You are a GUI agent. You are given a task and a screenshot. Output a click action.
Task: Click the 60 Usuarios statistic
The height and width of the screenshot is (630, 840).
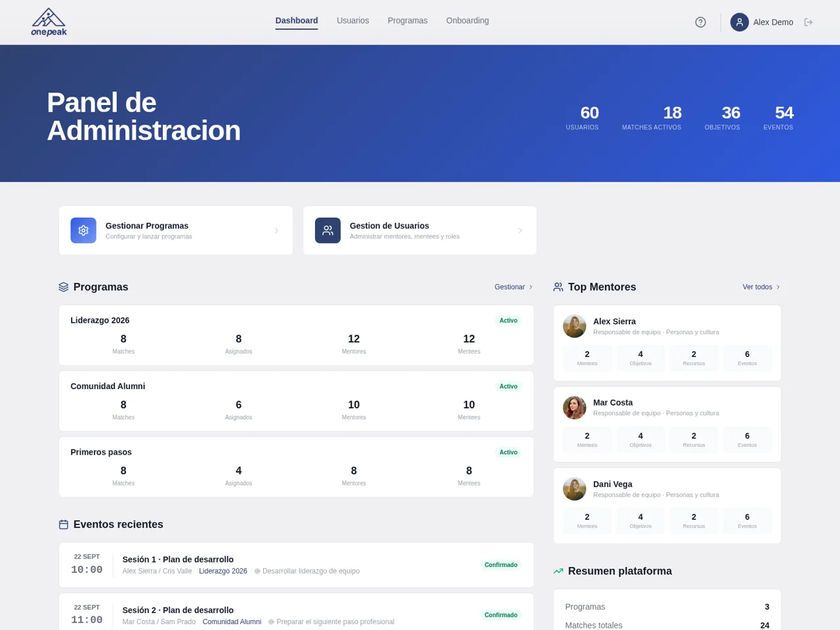pyautogui.click(x=582, y=117)
